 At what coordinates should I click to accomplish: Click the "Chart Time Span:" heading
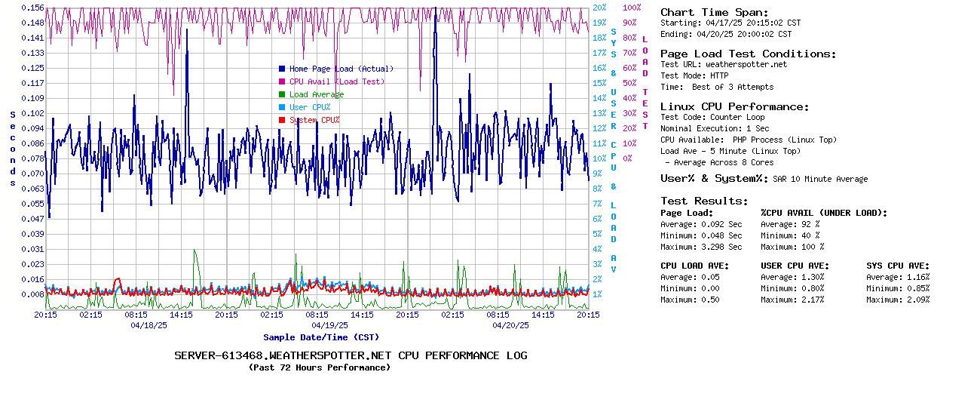click(x=715, y=12)
